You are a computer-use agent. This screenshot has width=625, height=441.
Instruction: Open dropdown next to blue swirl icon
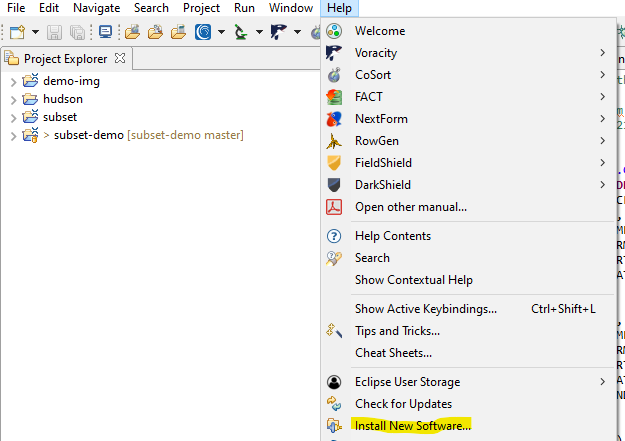click(x=221, y=32)
